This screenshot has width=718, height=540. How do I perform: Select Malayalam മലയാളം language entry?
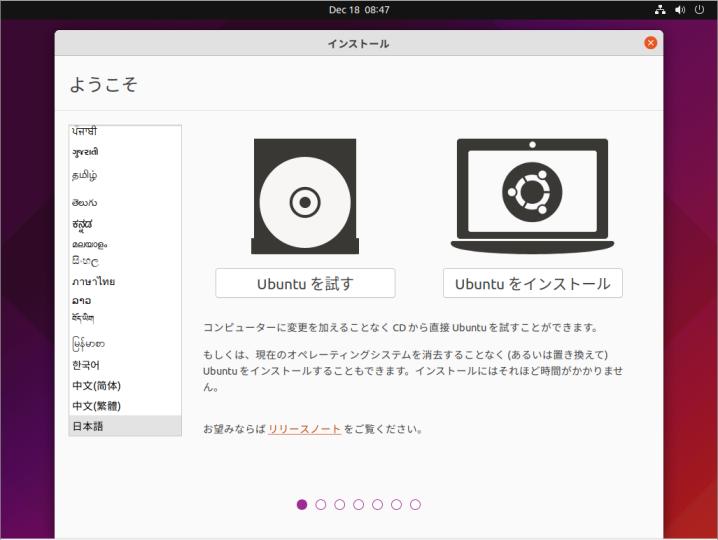point(125,244)
